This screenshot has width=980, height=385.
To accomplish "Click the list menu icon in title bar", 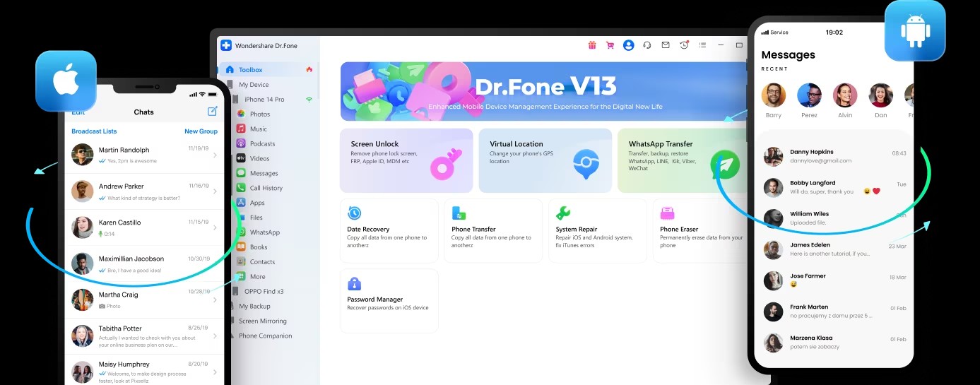I will 702,45.
